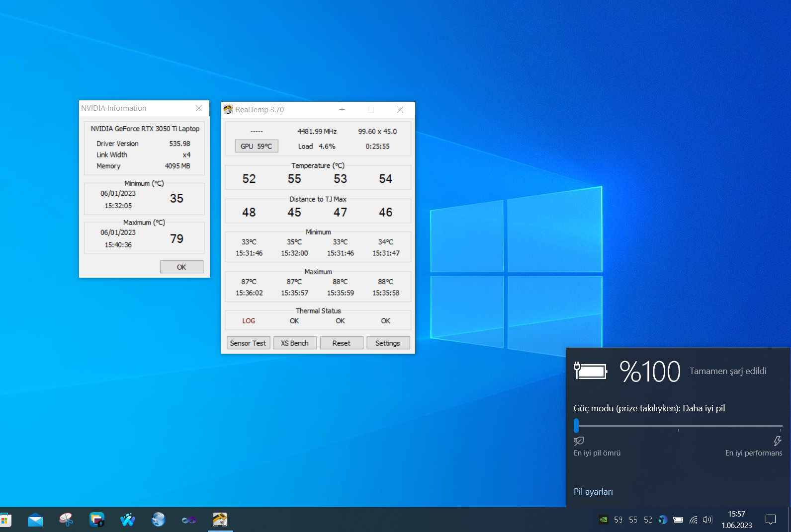Click the maximum timestamp 15:36:02

[x=250, y=293]
